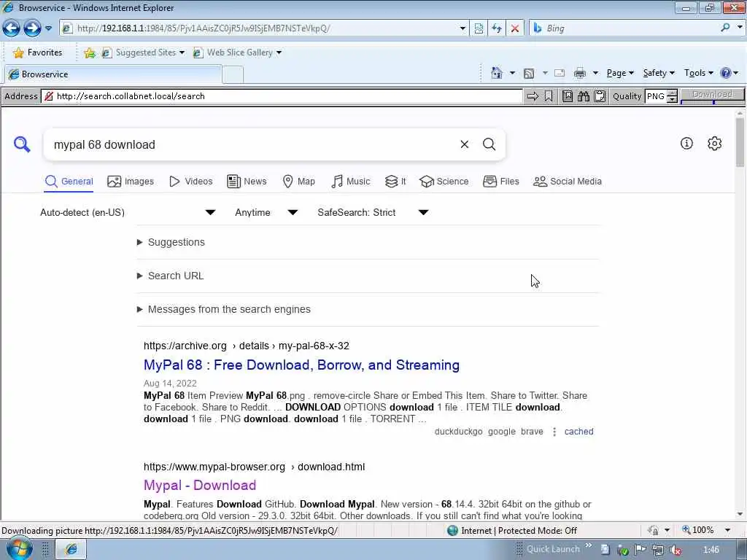Click the Web Slice Gallery favorites link

pos(237,52)
